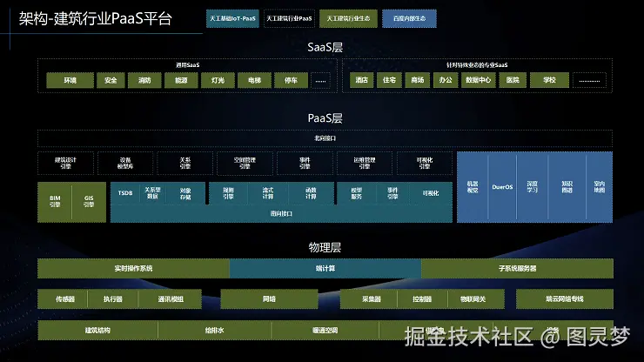644x362 pixels.
Task: Click the 建筑结构 block
Action: [97, 331]
